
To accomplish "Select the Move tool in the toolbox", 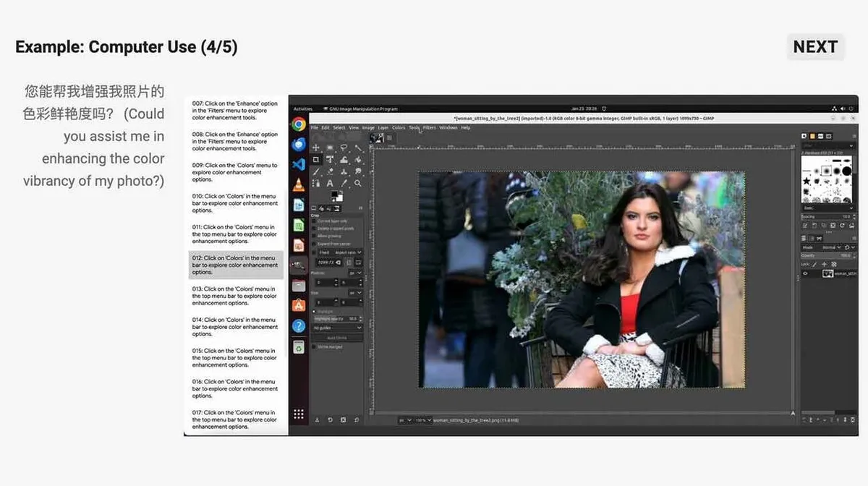I will (x=316, y=148).
